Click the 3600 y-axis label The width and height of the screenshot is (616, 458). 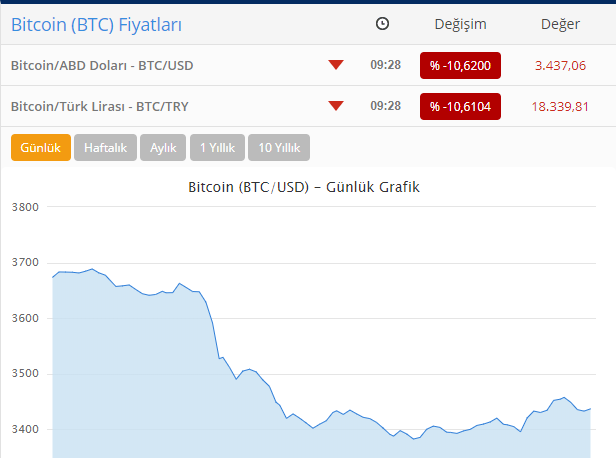point(25,318)
